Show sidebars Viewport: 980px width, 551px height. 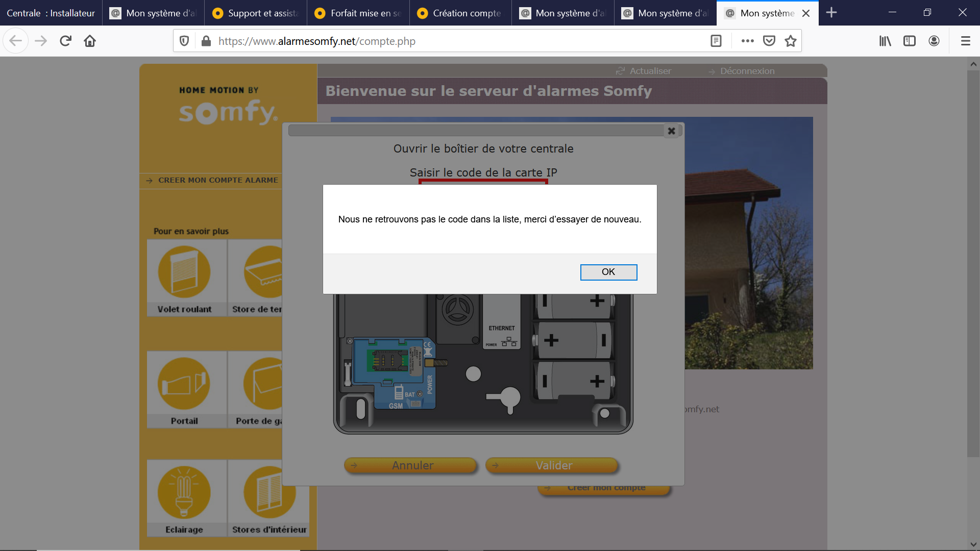(x=910, y=41)
